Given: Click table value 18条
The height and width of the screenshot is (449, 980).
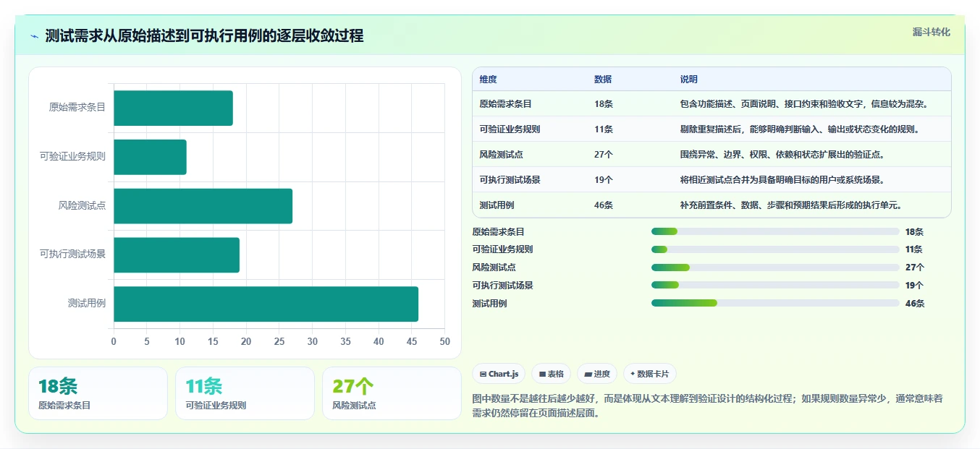Looking at the screenshot, I should pyautogui.click(x=604, y=104).
